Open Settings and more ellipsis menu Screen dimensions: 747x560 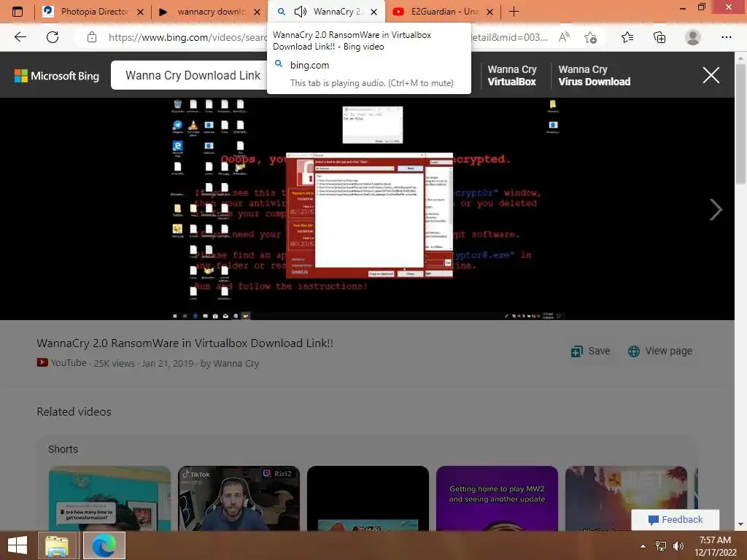click(x=726, y=37)
